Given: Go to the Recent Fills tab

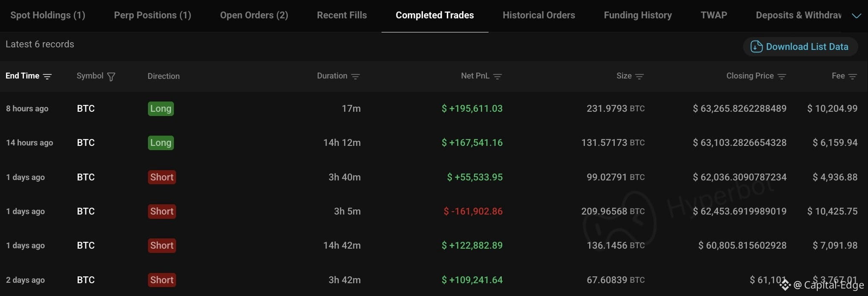Looking at the screenshot, I should tap(342, 15).
